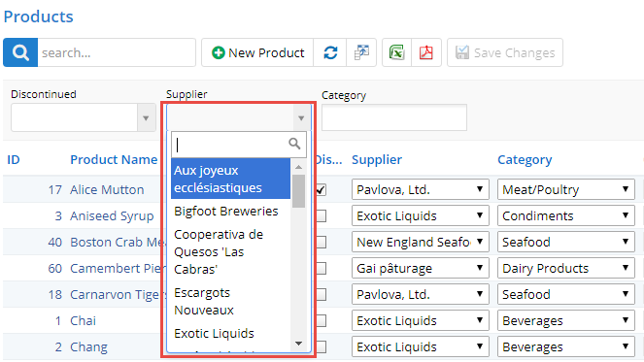Sort by Supplier column header
The height and width of the screenshot is (362, 644).
(377, 160)
